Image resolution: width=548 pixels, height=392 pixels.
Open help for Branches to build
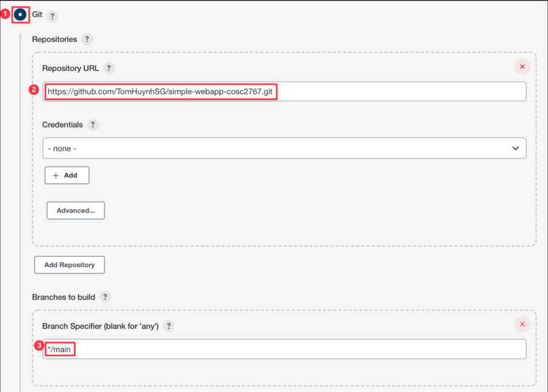(x=105, y=297)
